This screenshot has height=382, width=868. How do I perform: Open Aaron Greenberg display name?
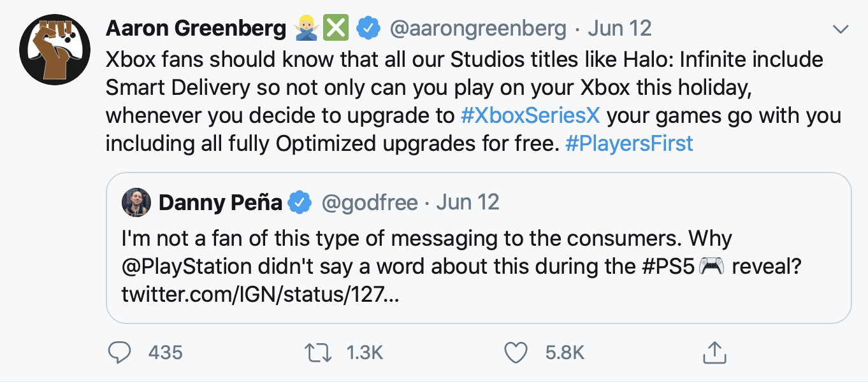196,29
